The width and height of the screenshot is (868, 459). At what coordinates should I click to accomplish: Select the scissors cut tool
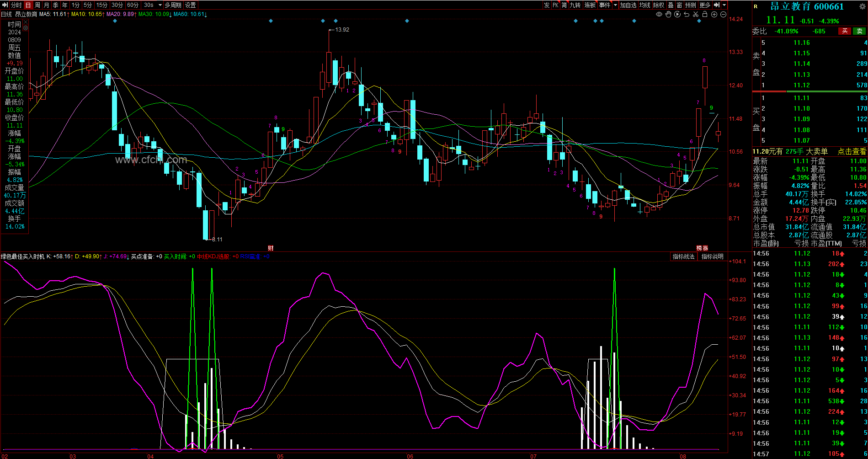(696, 15)
